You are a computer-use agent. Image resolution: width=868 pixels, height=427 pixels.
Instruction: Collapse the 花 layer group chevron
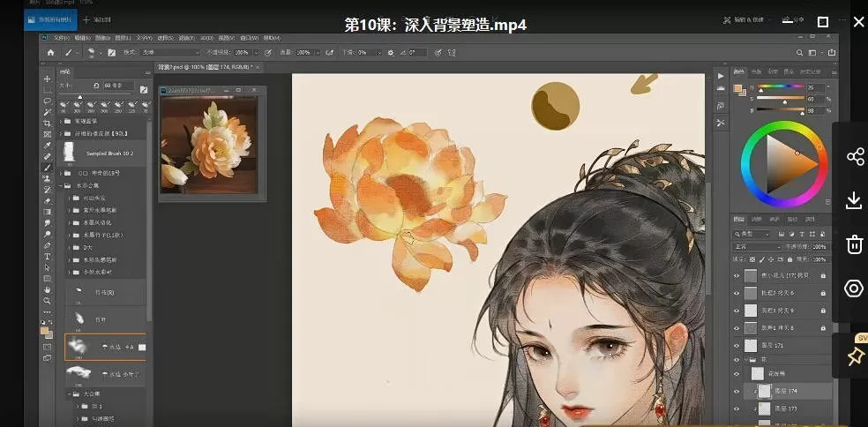(x=745, y=360)
